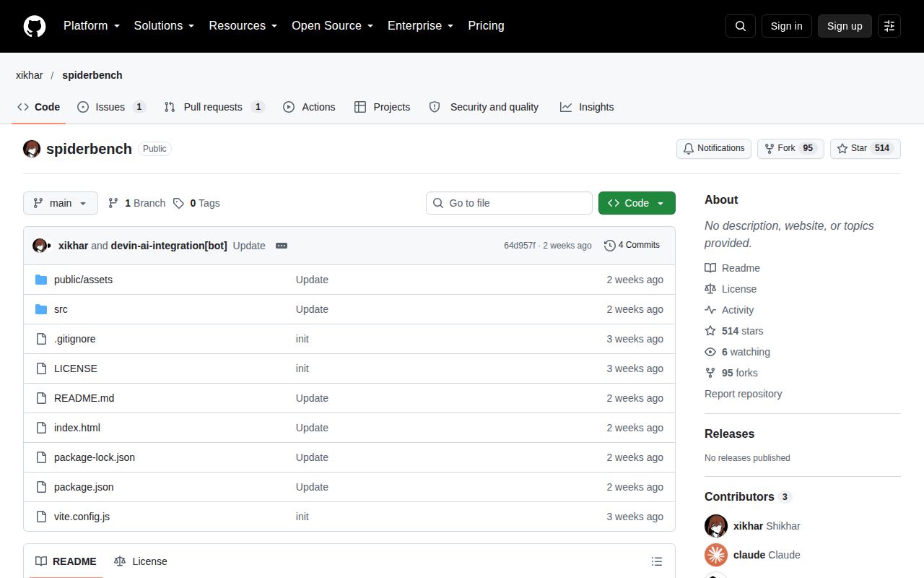
Task: Switch to the Insights tab
Action: (587, 107)
